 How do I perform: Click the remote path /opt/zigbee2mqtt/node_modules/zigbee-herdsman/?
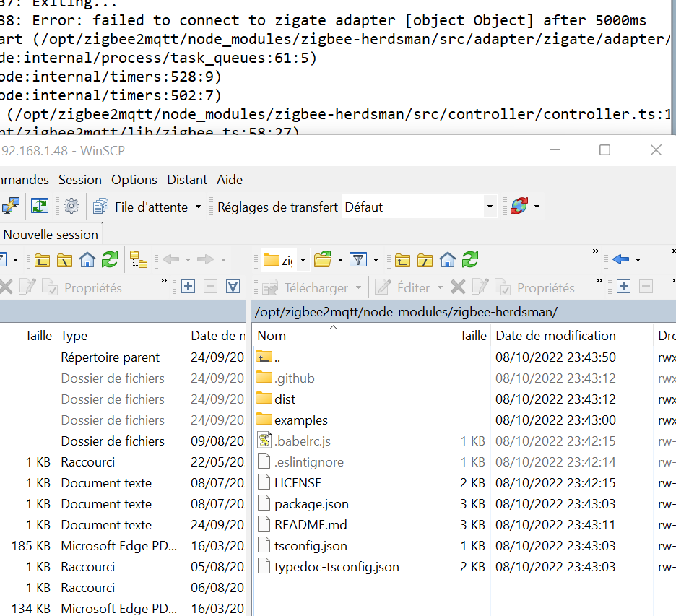(x=406, y=312)
